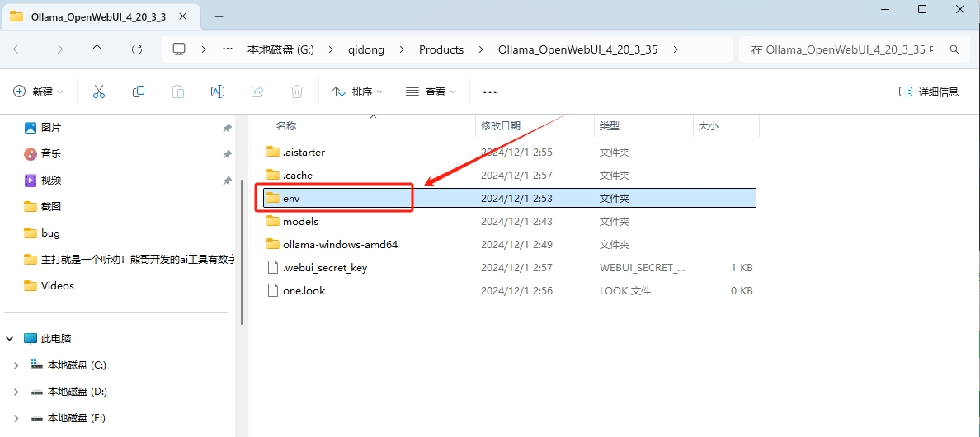Open the 查看 view dropdown
The width and height of the screenshot is (980, 437).
(x=431, y=92)
